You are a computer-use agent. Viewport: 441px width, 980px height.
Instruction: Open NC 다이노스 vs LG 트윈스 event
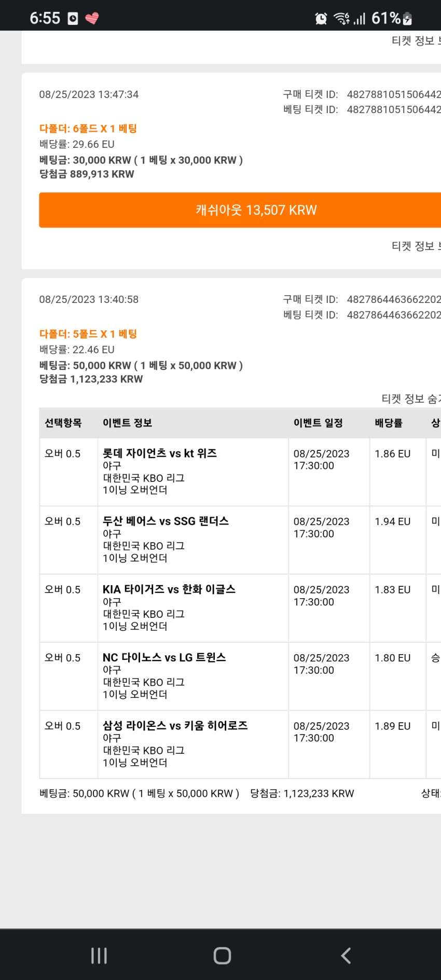pyautogui.click(x=164, y=657)
